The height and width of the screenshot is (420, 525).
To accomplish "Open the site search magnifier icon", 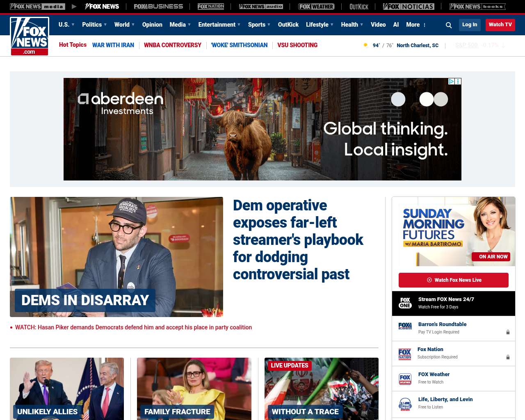I will point(449,25).
